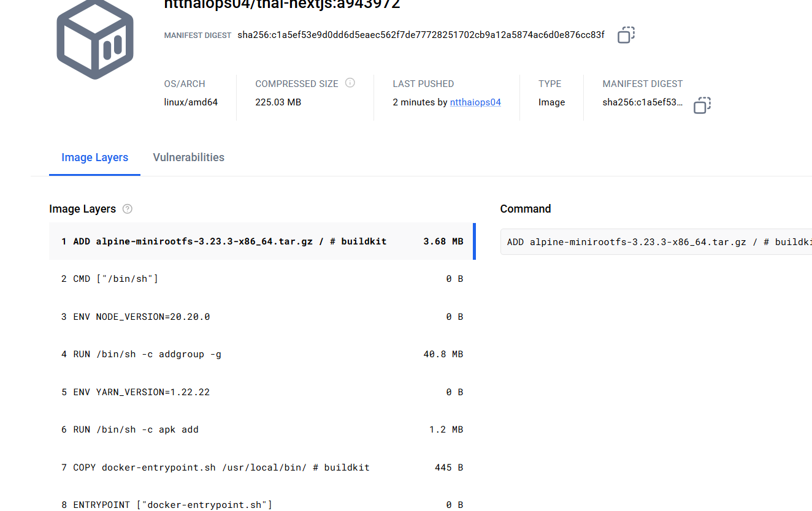Click the Command text box content
This screenshot has height=511, width=812.
[x=656, y=242]
